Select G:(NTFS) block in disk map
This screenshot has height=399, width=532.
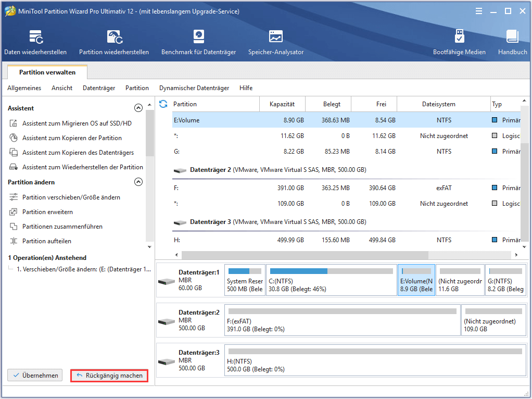[x=505, y=280]
